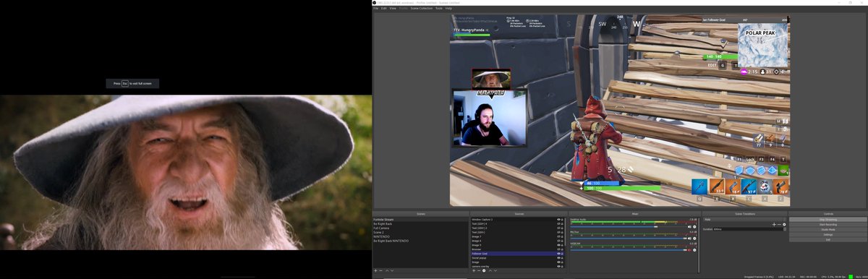Open the View menu in OBS

(392, 8)
